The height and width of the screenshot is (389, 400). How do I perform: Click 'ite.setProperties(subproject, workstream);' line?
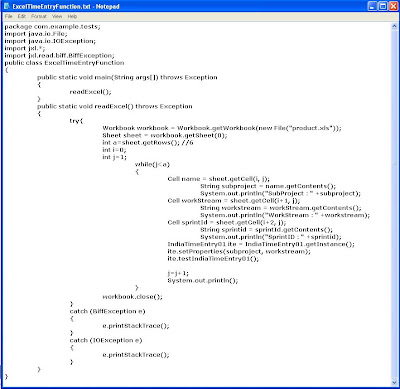tap(239, 252)
